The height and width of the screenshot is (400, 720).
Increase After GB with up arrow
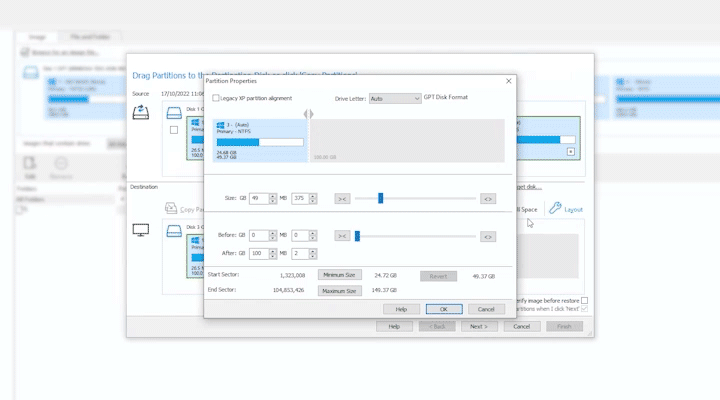pyautogui.click(x=273, y=251)
